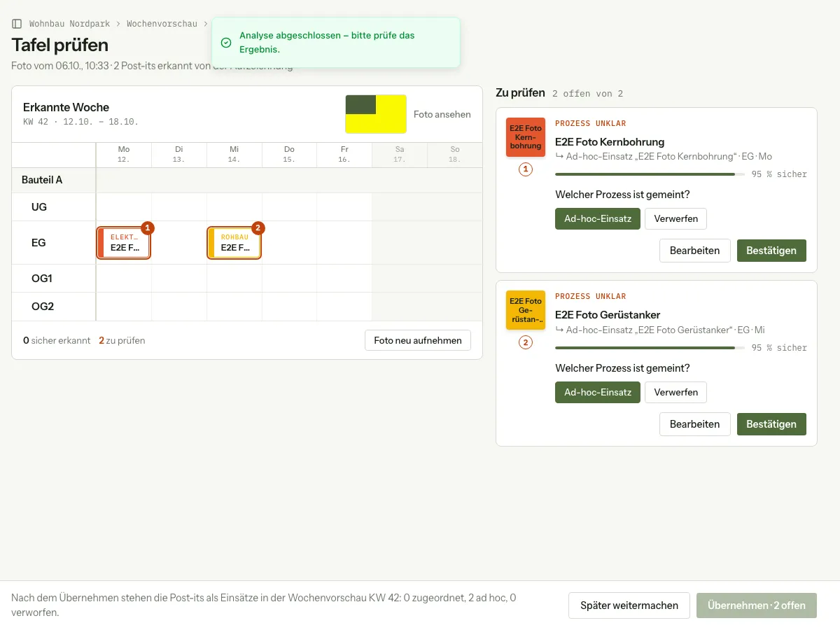Click Bearbeiten on the Kernbohrung card

tap(694, 251)
